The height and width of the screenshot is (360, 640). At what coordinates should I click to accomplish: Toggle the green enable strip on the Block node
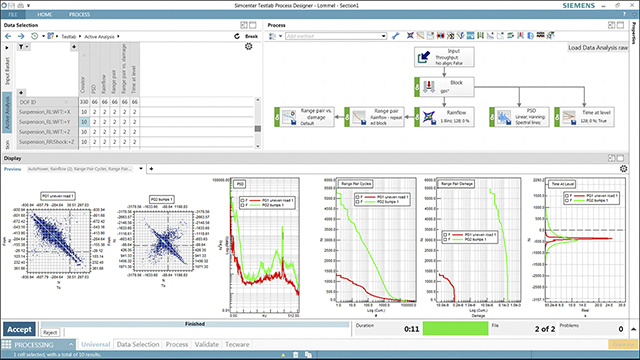coord(417,87)
